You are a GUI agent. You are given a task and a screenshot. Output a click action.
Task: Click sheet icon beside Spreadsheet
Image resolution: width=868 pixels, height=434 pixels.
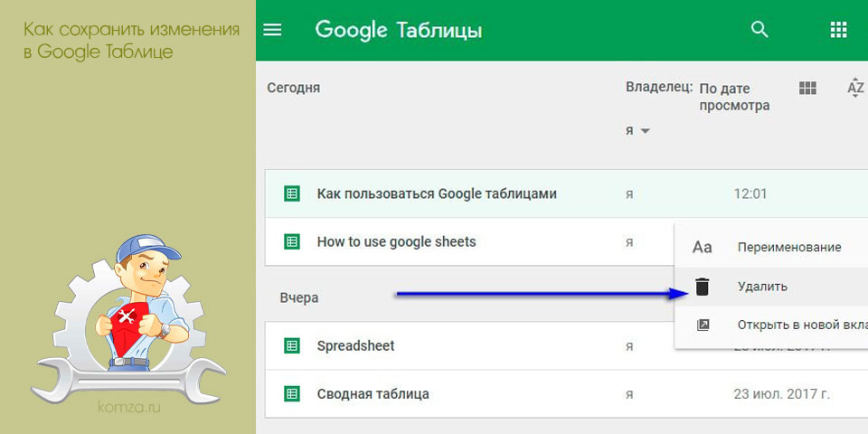[x=292, y=345]
